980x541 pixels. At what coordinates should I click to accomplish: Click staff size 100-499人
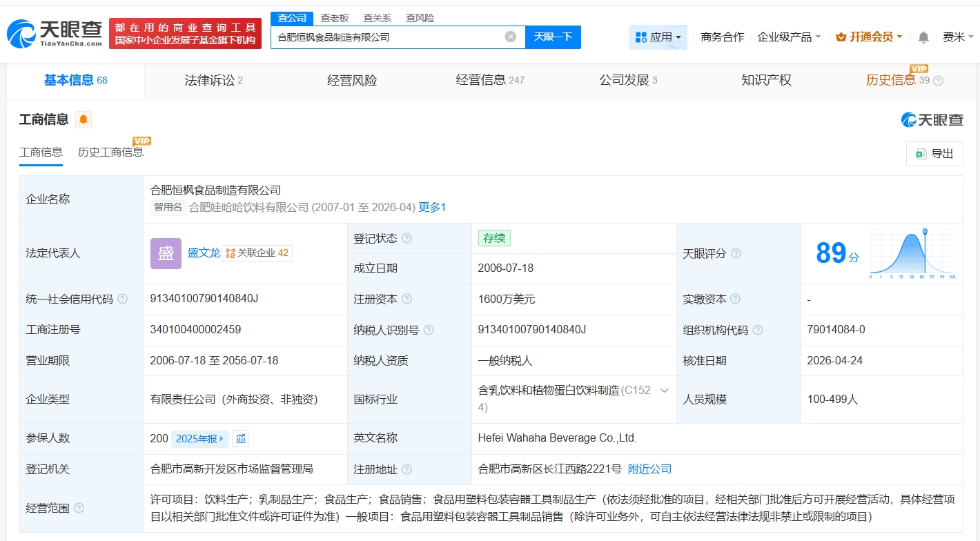(832, 400)
